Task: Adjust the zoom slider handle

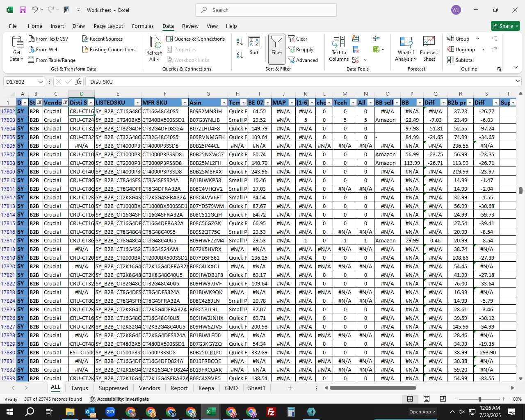Action: point(479,399)
